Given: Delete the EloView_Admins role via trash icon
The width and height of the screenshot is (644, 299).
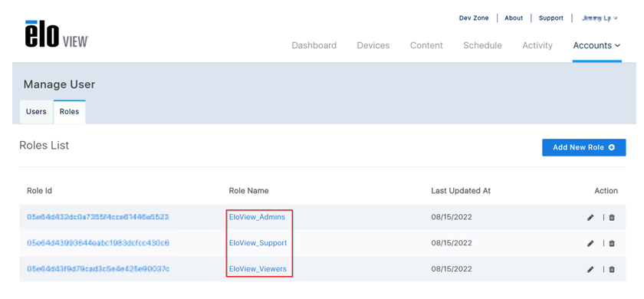Looking at the screenshot, I should [x=612, y=217].
